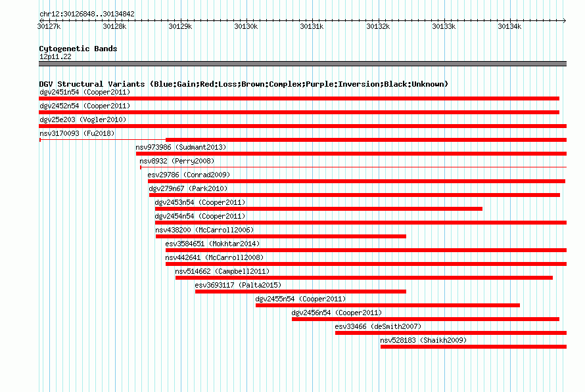This screenshot has width=585, height=392.
Task: Click the 30128k ruler tick label
Action: tap(114, 26)
